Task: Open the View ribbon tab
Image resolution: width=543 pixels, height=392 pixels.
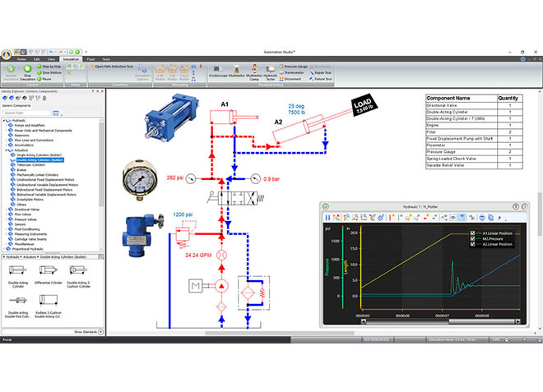Action: (51, 59)
